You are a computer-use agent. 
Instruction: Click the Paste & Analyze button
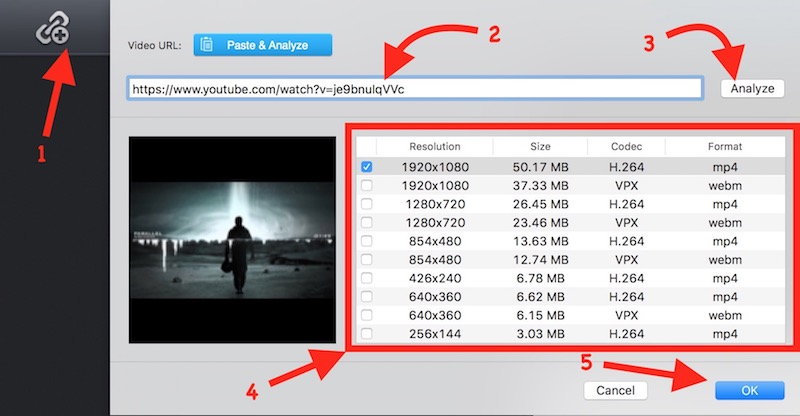point(262,45)
